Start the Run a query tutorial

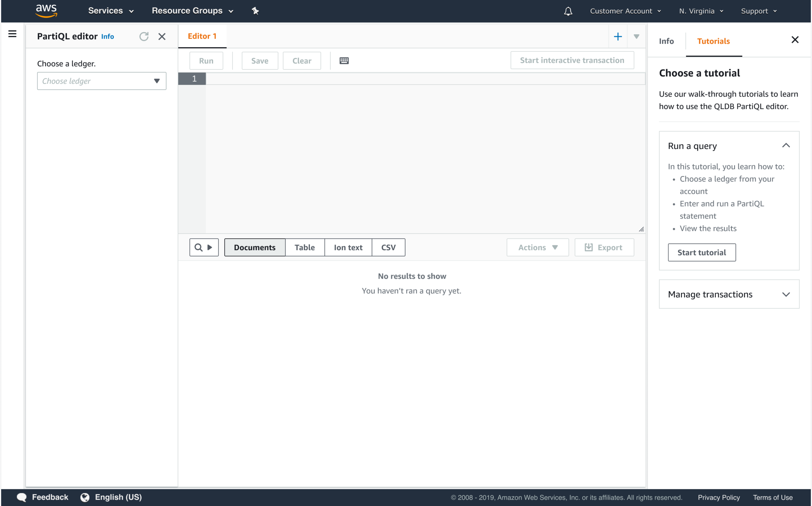coord(702,252)
